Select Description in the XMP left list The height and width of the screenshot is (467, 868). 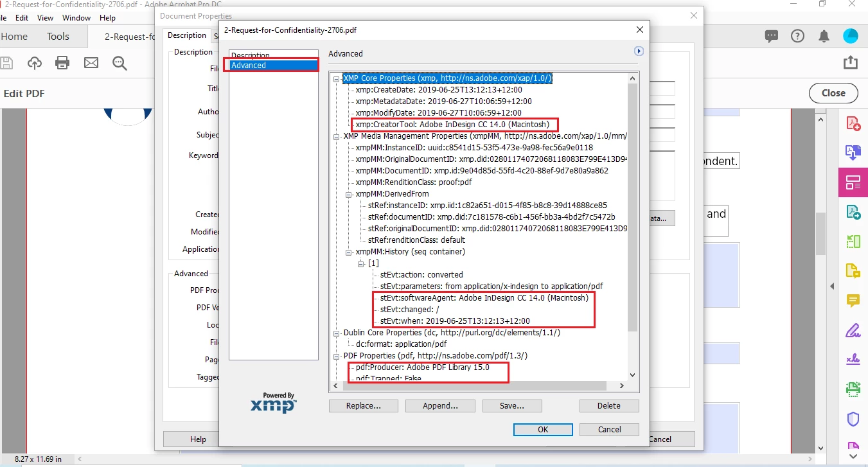[251, 55]
